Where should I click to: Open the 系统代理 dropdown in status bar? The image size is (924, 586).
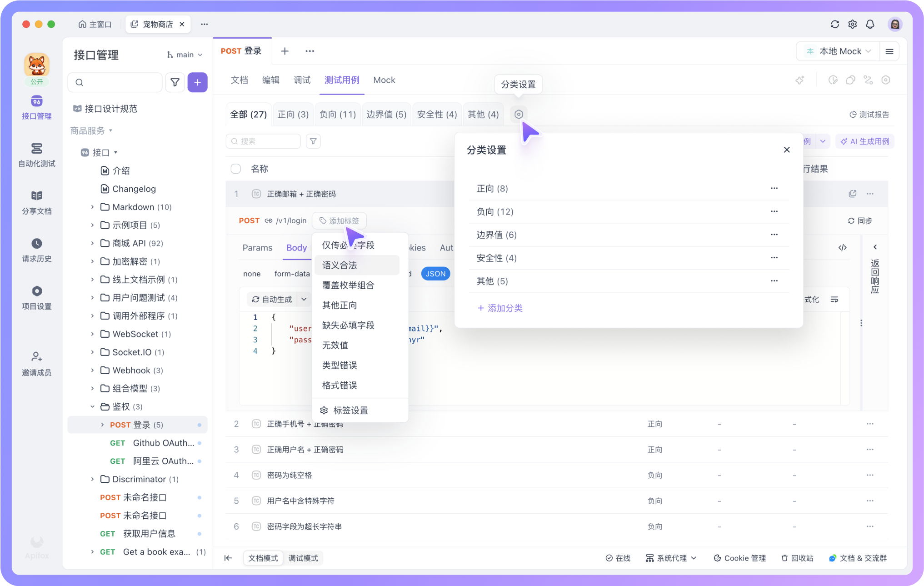pos(671,558)
